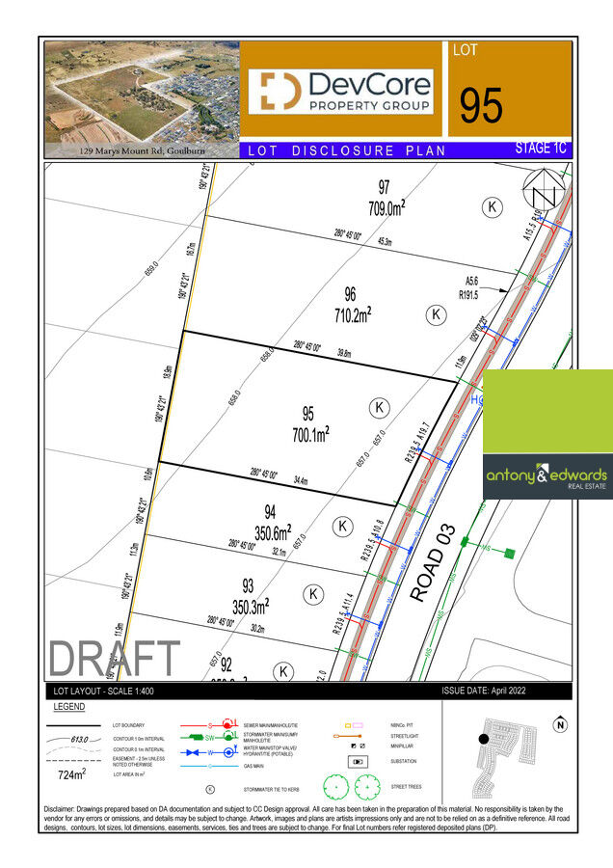Click the ROAD 03 label
613x868 pixels.
click(x=434, y=562)
